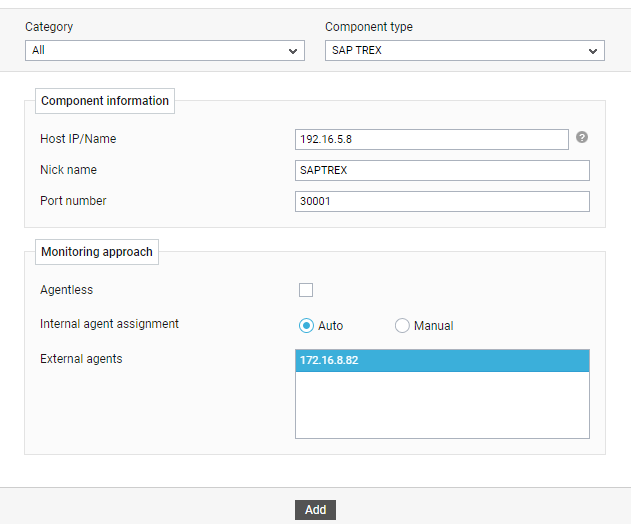Click into the Nick name field SAPTREX
The width and height of the screenshot is (631, 524).
click(442, 170)
